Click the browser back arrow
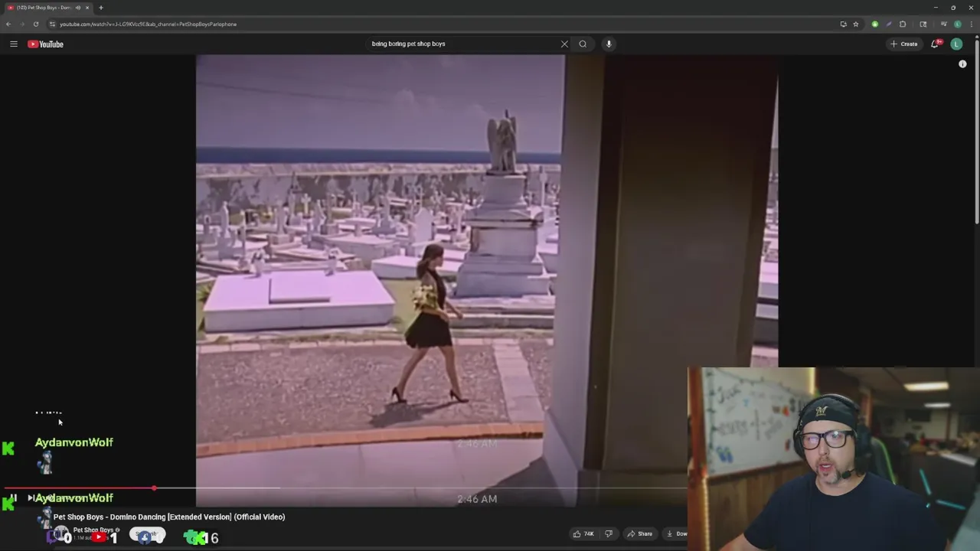 click(8, 24)
